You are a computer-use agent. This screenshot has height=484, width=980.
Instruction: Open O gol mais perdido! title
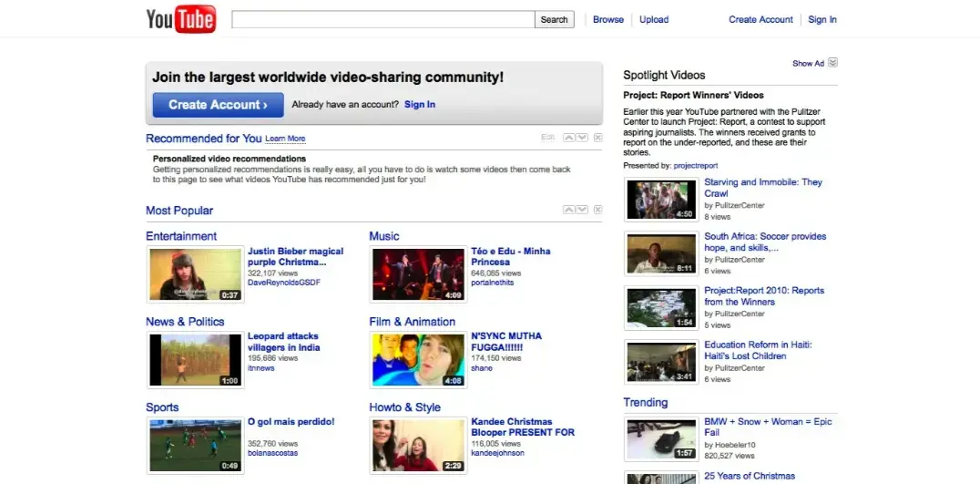tap(291, 421)
